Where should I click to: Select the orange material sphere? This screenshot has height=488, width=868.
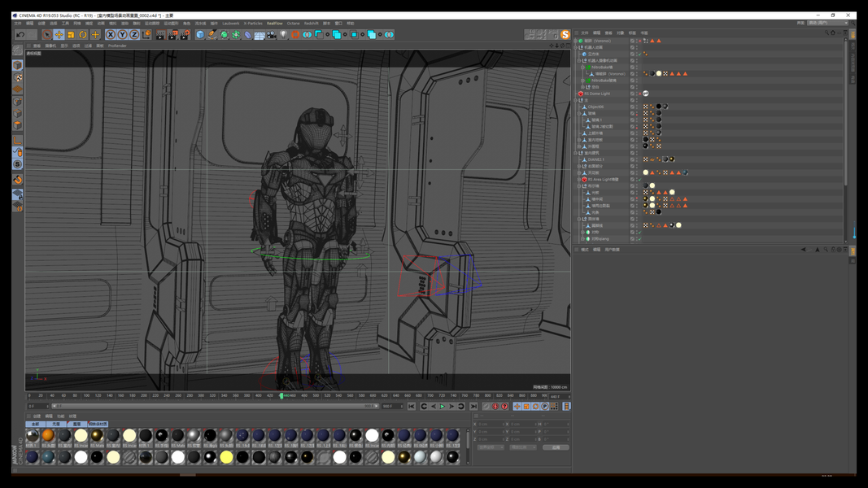tap(48, 435)
